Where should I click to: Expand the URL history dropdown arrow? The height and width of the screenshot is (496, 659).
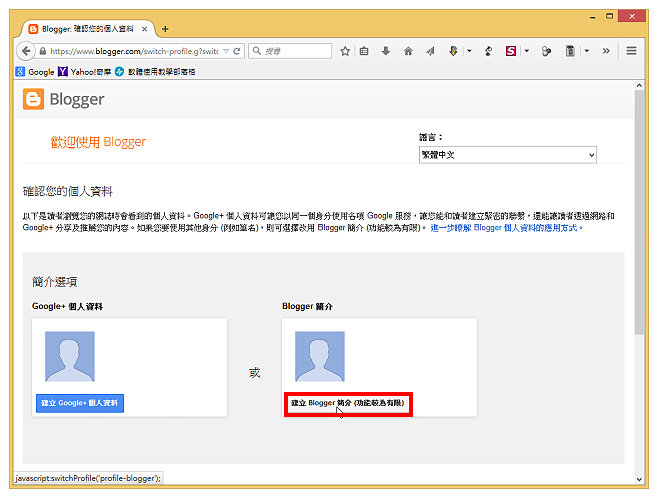tap(226, 51)
